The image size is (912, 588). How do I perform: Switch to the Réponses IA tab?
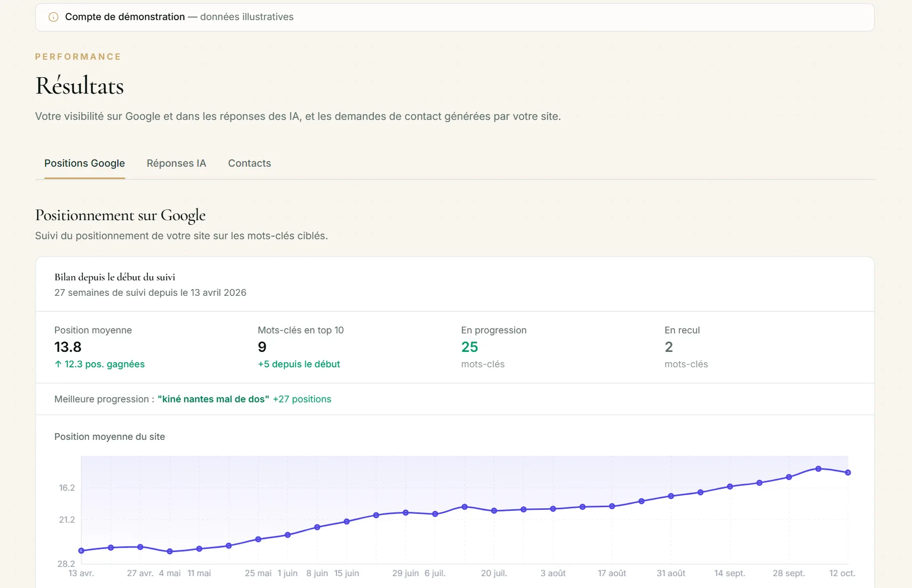[x=176, y=163]
